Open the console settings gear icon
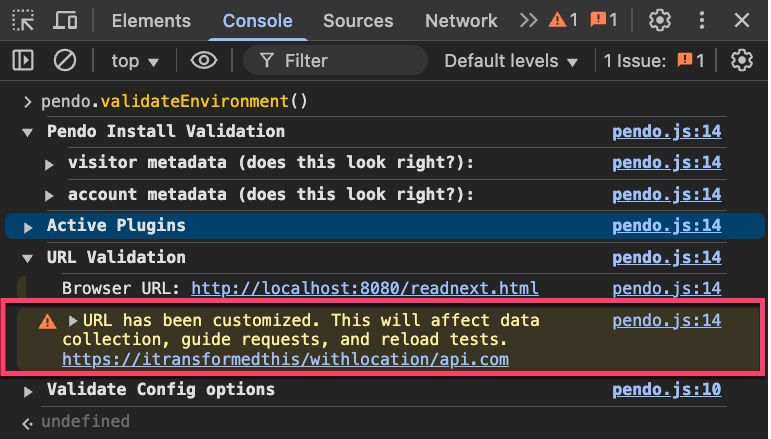Viewport: 771px width, 439px height. [741, 61]
